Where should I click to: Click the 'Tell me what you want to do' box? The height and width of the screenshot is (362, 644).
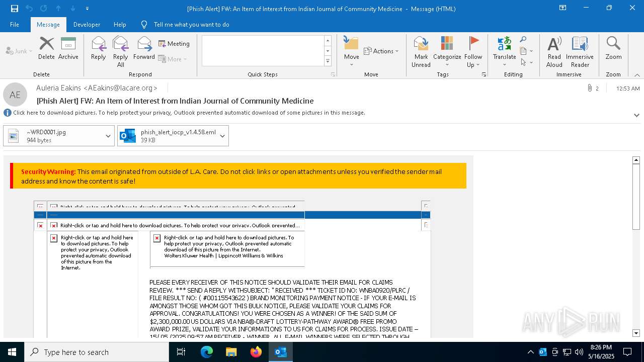(x=191, y=24)
